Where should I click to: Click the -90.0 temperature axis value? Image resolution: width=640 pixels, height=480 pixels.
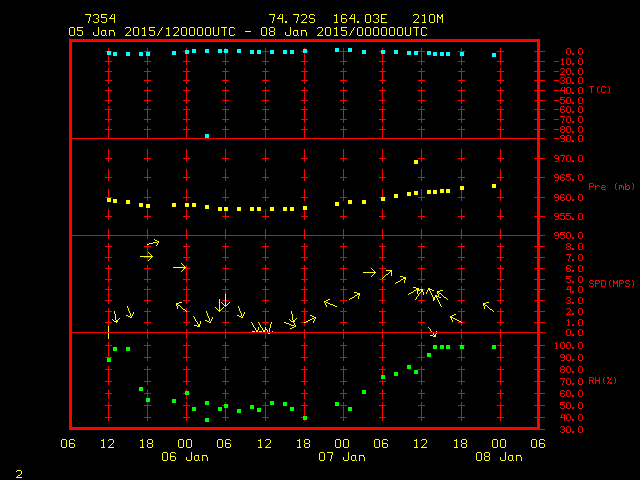(569, 139)
